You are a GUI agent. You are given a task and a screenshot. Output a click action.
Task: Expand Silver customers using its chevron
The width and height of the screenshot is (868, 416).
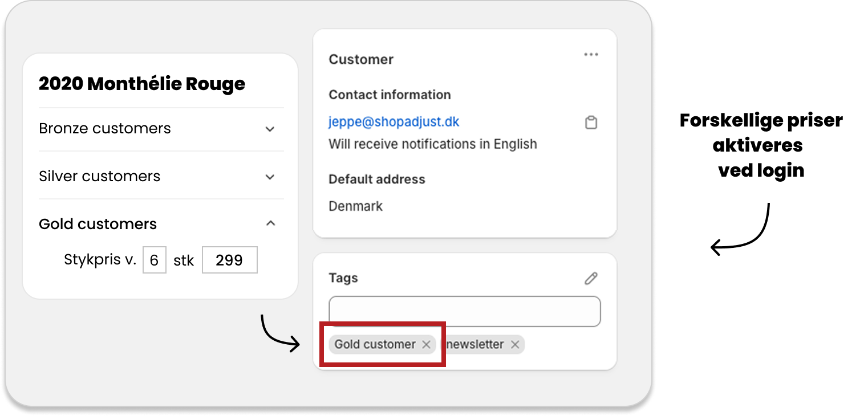point(270,177)
